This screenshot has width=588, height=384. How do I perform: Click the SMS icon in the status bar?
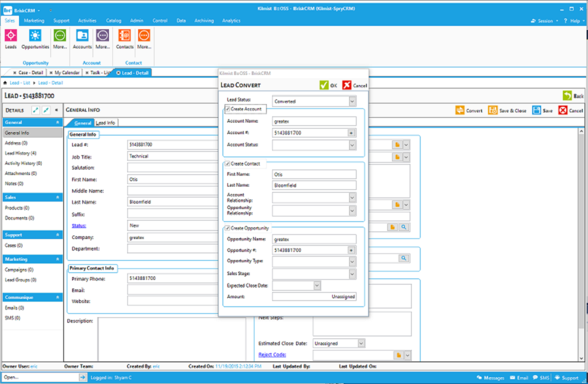click(535, 378)
